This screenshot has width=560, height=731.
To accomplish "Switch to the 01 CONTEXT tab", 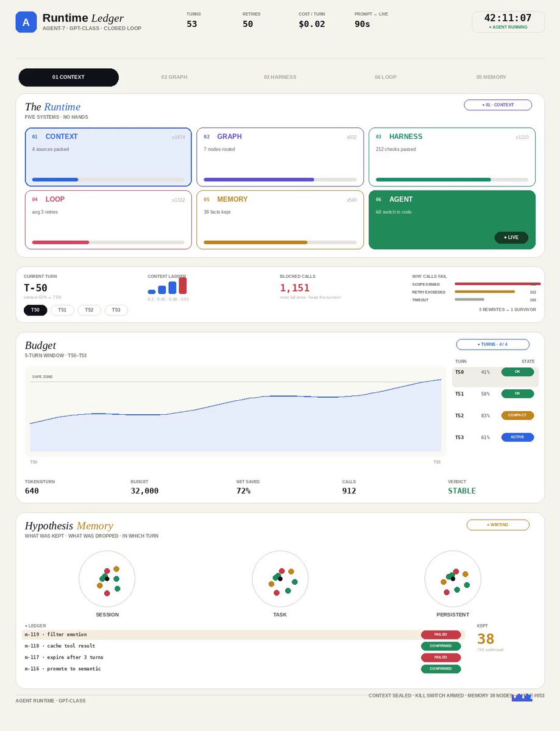I will pyautogui.click(x=68, y=77).
